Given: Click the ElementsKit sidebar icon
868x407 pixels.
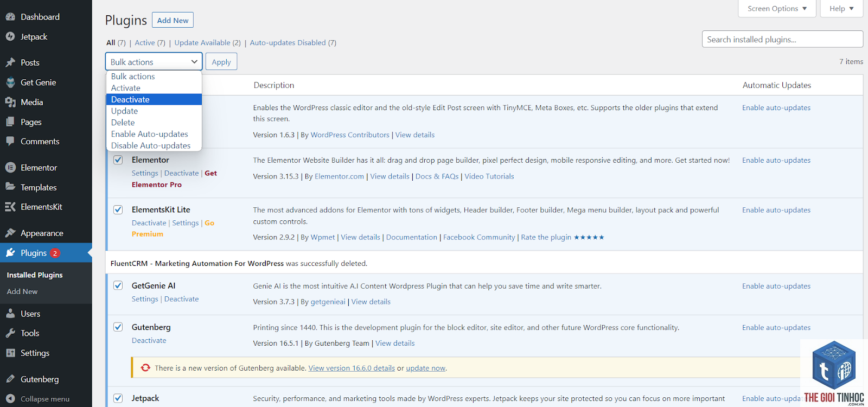Looking at the screenshot, I should click(x=10, y=207).
